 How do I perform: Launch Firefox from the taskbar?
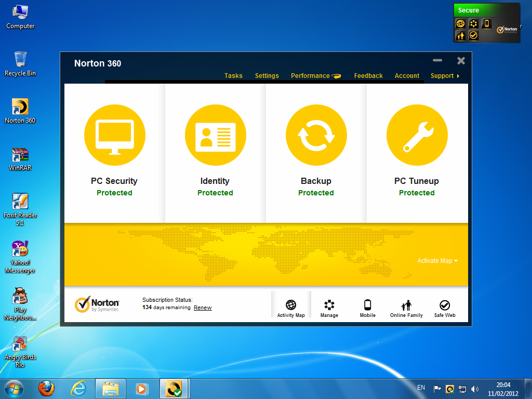tap(46, 389)
